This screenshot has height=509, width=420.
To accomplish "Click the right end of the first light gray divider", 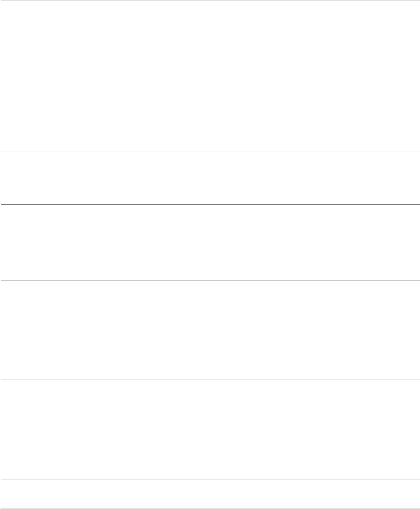I will pyautogui.click(x=418, y=281).
